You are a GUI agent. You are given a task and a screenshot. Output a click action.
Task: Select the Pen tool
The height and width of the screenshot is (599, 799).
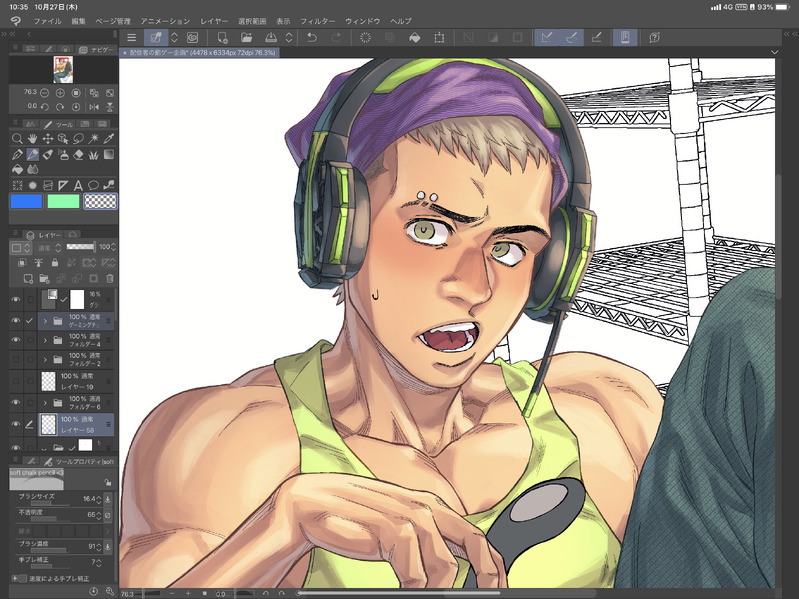pos(17,154)
